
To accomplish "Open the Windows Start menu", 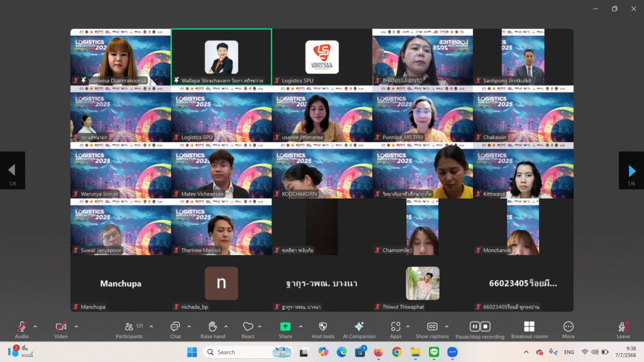I will click(x=192, y=352).
